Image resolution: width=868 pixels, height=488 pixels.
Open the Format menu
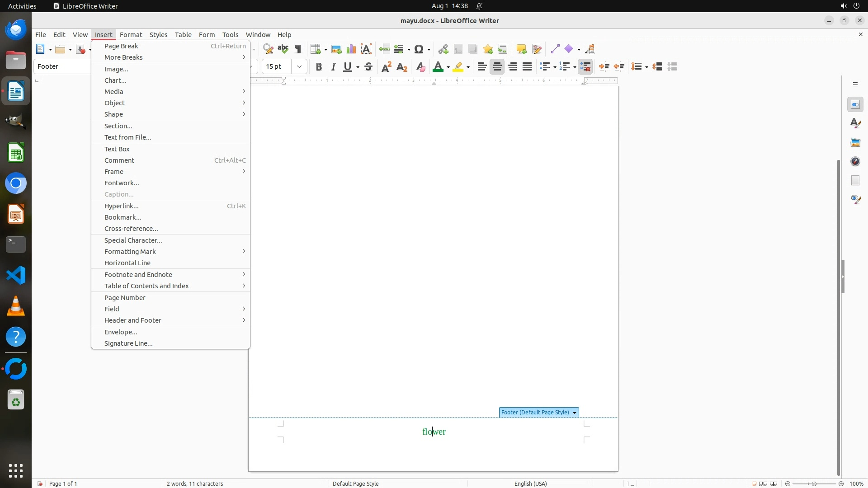(131, 35)
